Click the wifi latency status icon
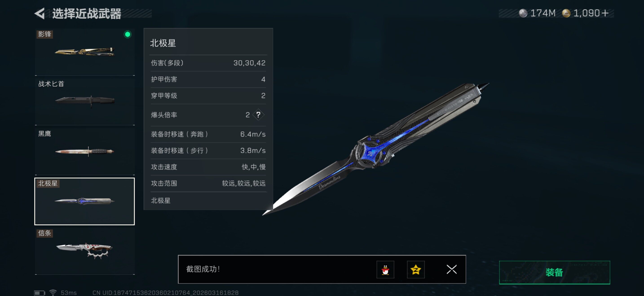 (x=53, y=292)
